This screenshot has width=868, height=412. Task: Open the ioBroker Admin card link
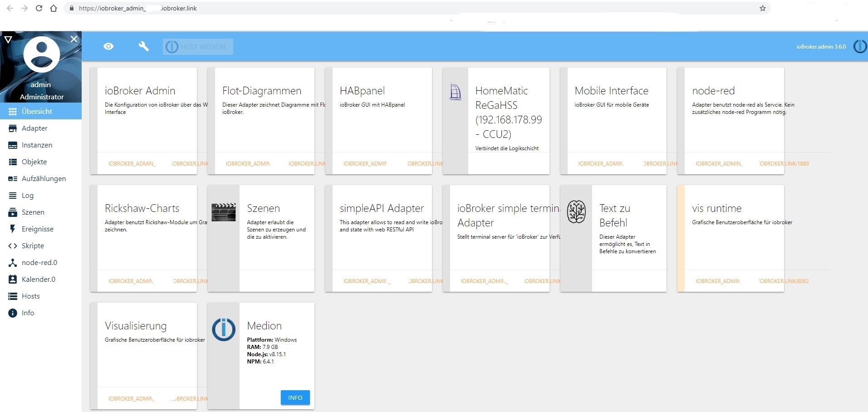coord(158,163)
